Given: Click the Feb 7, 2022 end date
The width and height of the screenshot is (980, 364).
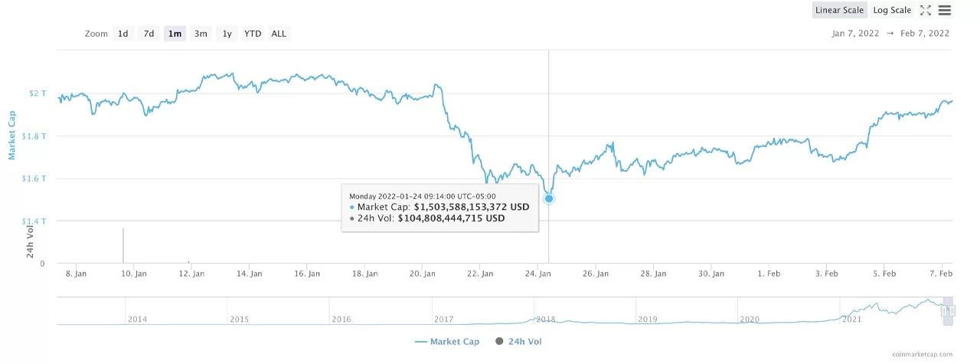Looking at the screenshot, I should click(x=925, y=33).
